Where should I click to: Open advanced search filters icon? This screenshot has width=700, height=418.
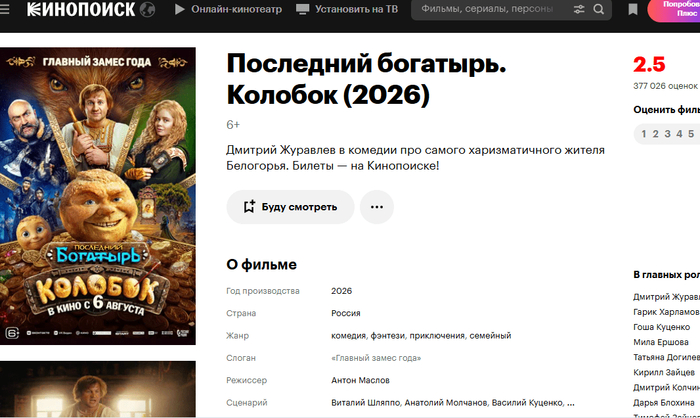point(579,9)
